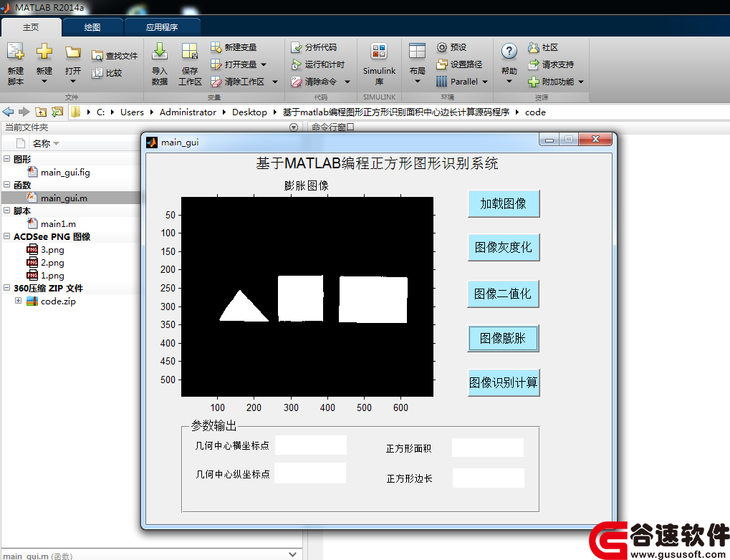The image size is (730, 560).
Task: Close the main_gui window
Action: [x=595, y=139]
